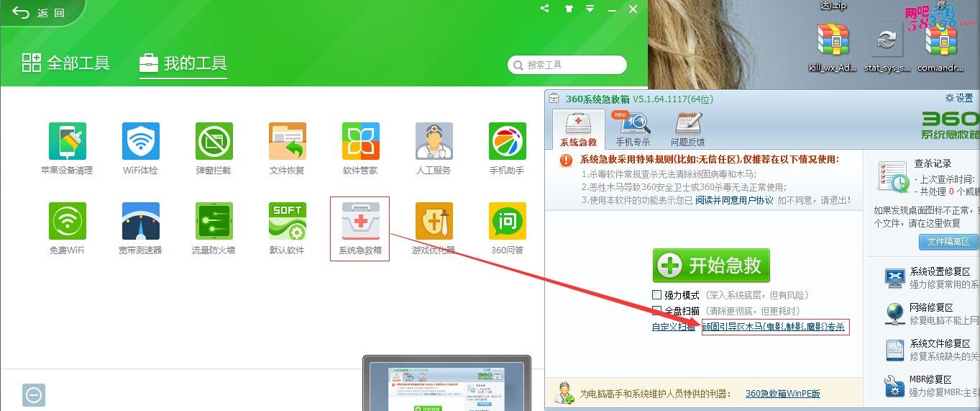Focus the 搜索工具 search field

pyautogui.click(x=567, y=65)
